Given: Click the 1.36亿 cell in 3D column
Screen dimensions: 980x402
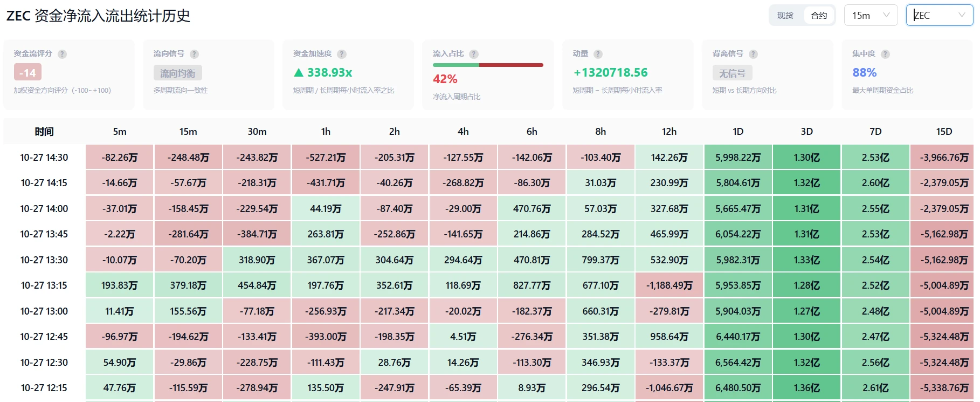Looking at the screenshot, I should [806, 388].
